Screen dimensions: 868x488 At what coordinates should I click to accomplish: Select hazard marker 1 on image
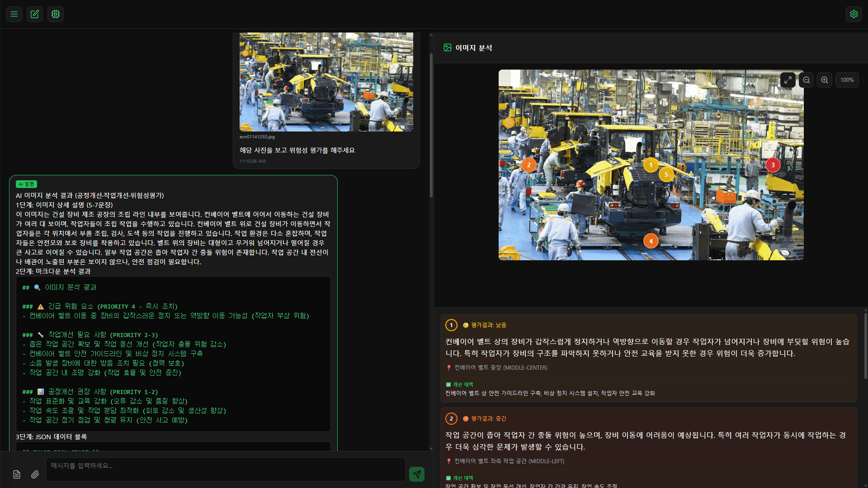(x=651, y=165)
